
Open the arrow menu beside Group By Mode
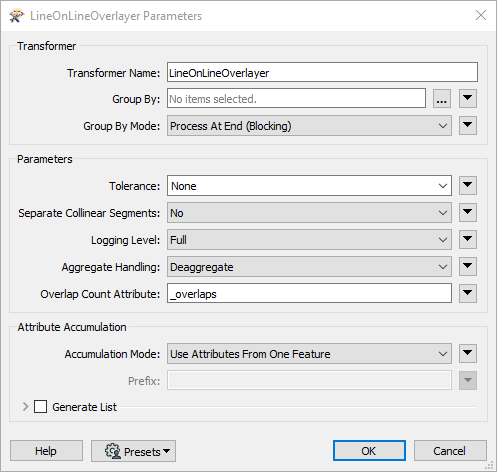click(468, 125)
